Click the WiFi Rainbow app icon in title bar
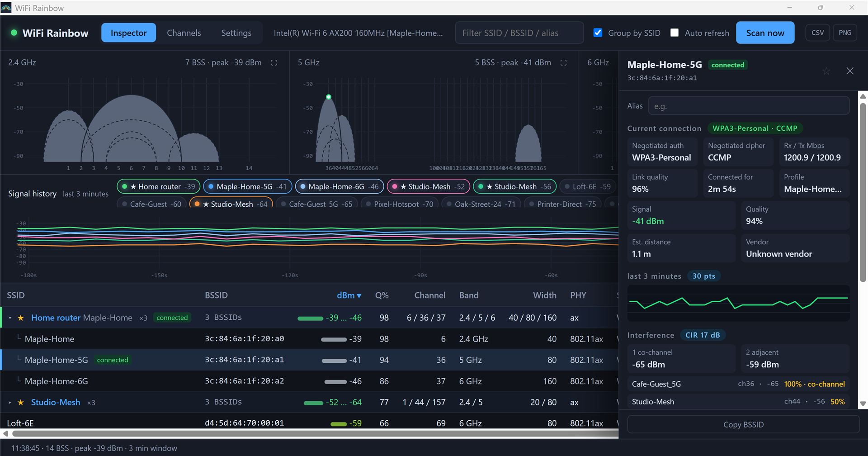This screenshot has height=456, width=868. click(6, 8)
